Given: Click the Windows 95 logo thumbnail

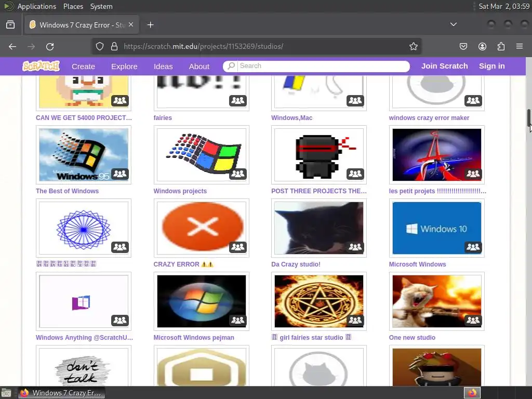Looking at the screenshot, I should pyautogui.click(x=84, y=155).
